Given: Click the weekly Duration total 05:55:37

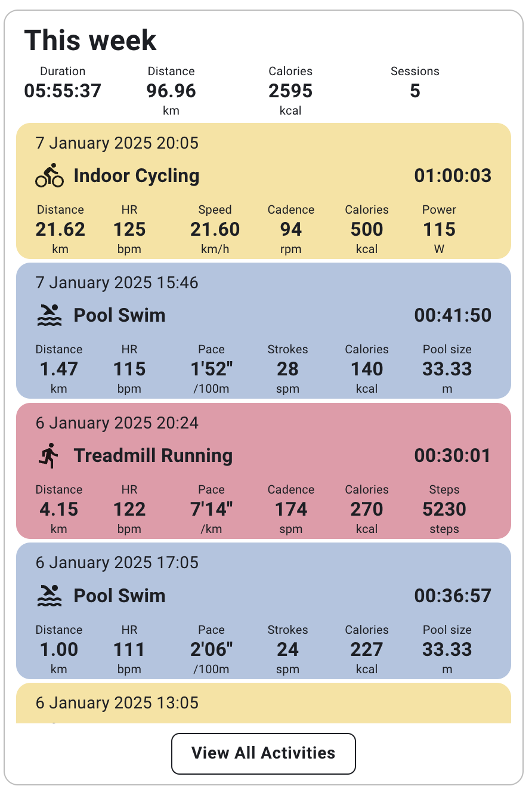Looking at the screenshot, I should (x=63, y=91).
